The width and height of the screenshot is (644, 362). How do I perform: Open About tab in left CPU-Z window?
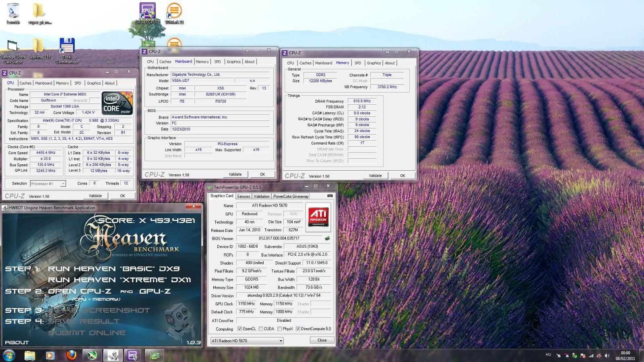tap(109, 83)
